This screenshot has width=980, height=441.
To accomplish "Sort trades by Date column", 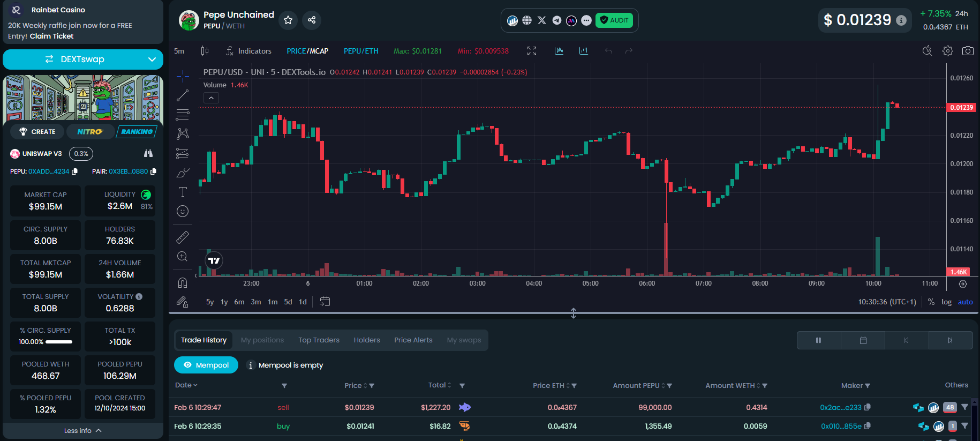I will click(x=186, y=385).
